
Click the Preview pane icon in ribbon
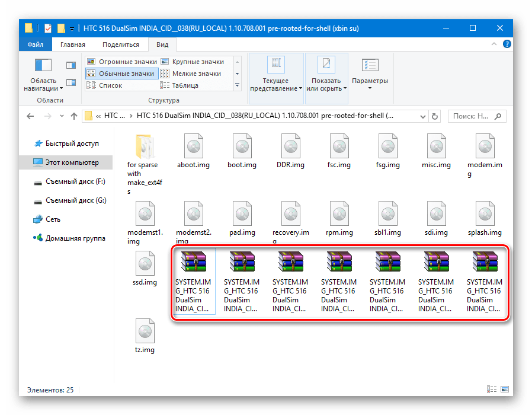click(x=71, y=65)
